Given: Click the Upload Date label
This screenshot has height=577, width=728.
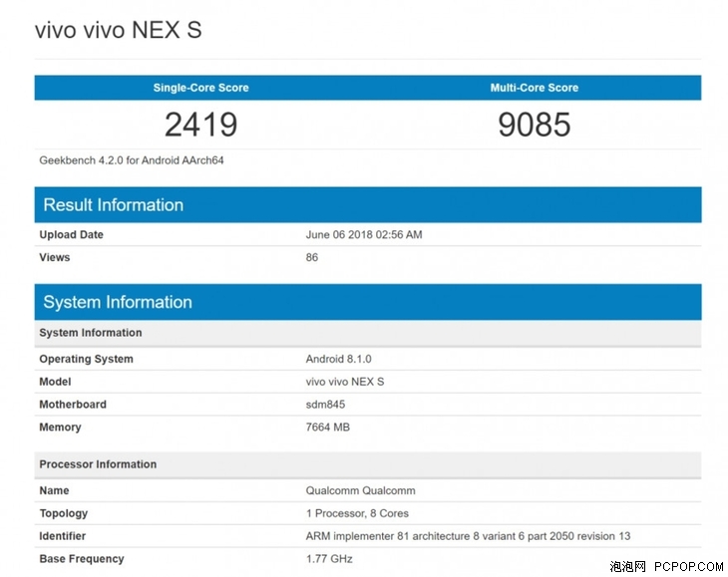Looking at the screenshot, I should click(x=71, y=235).
